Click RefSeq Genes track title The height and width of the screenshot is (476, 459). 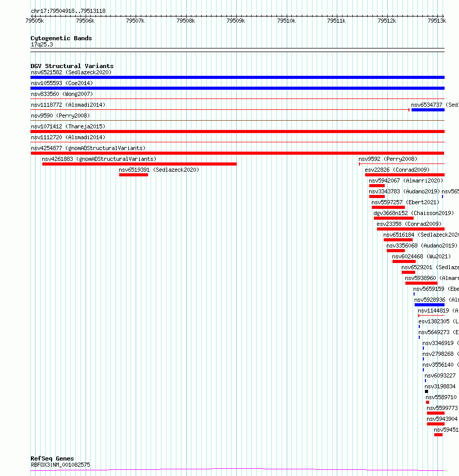coord(52,458)
